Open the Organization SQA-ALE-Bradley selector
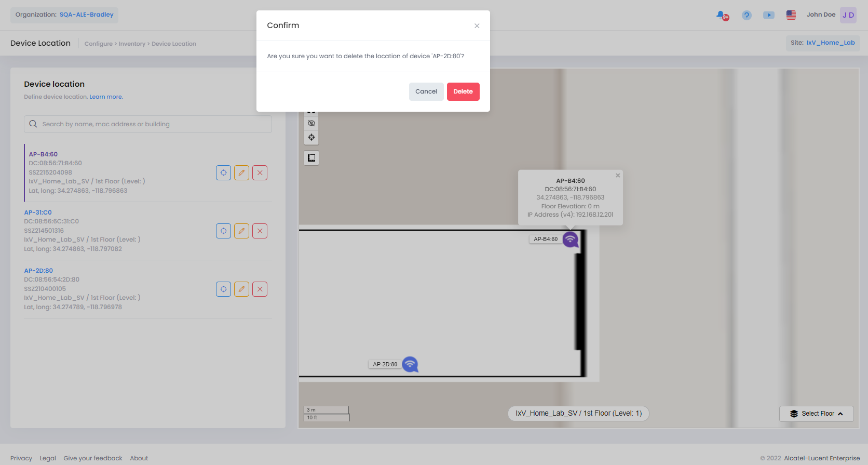The image size is (868, 465). pyautogui.click(x=64, y=15)
